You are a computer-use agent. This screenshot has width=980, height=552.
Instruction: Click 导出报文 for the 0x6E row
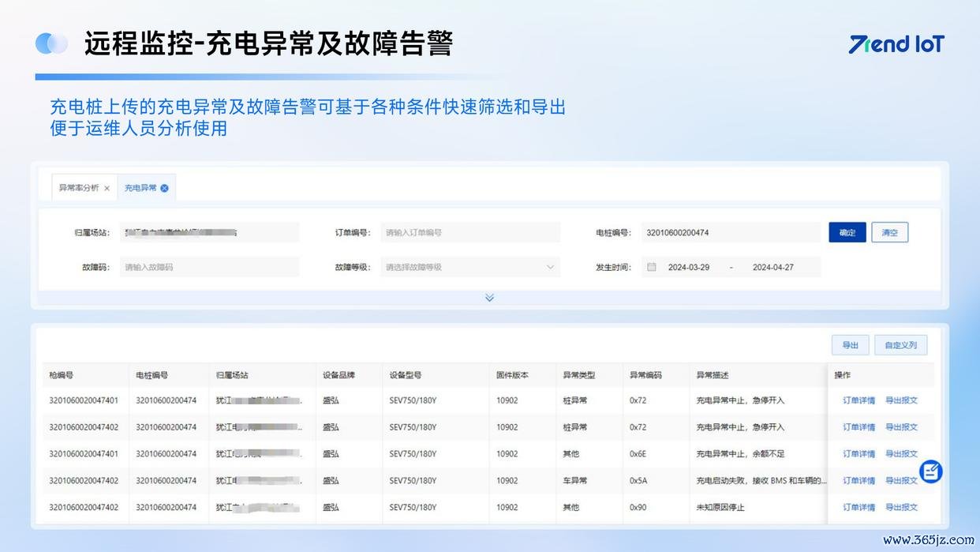pyautogui.click(x=901, y=454)
